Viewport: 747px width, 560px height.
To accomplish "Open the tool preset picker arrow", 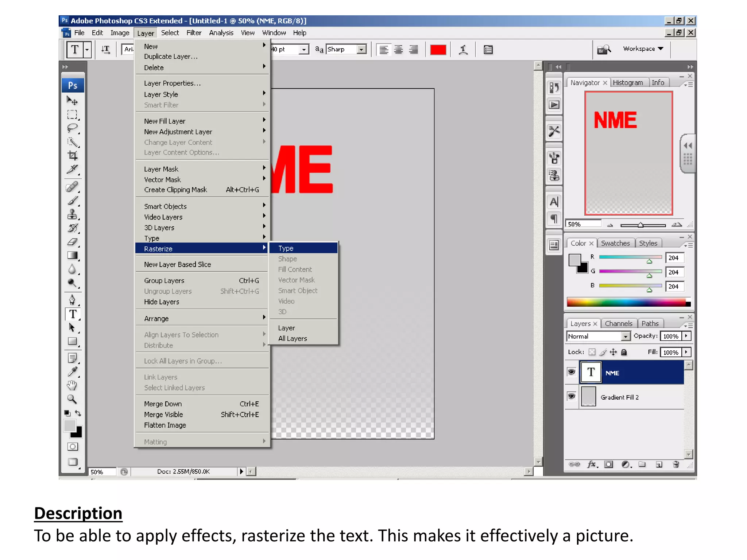I will pos(87,50).
